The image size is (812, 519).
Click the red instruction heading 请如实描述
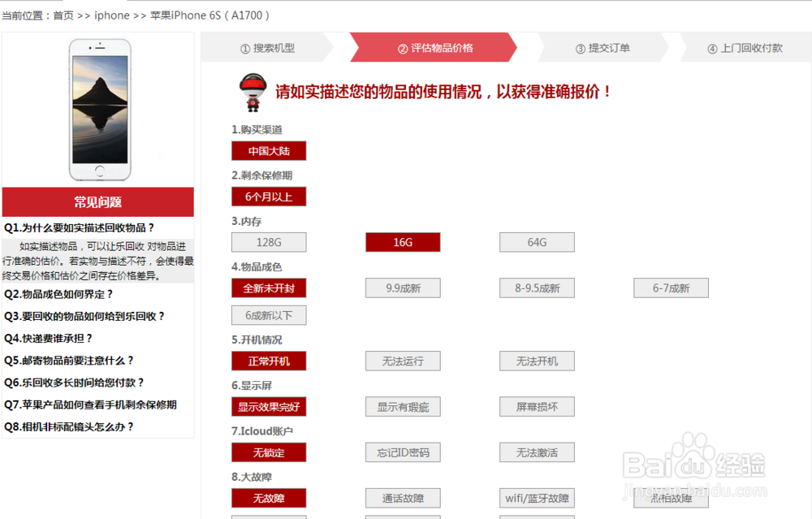coord(443,92)
